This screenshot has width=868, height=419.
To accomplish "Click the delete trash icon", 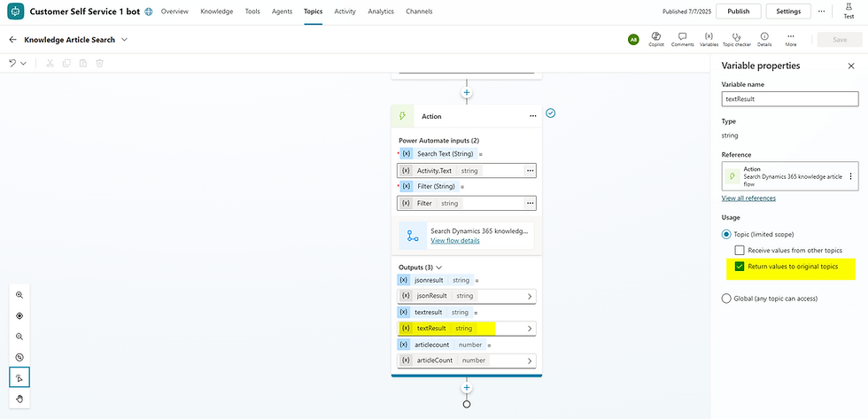I will pyautogui.click(x=99, y=63).
